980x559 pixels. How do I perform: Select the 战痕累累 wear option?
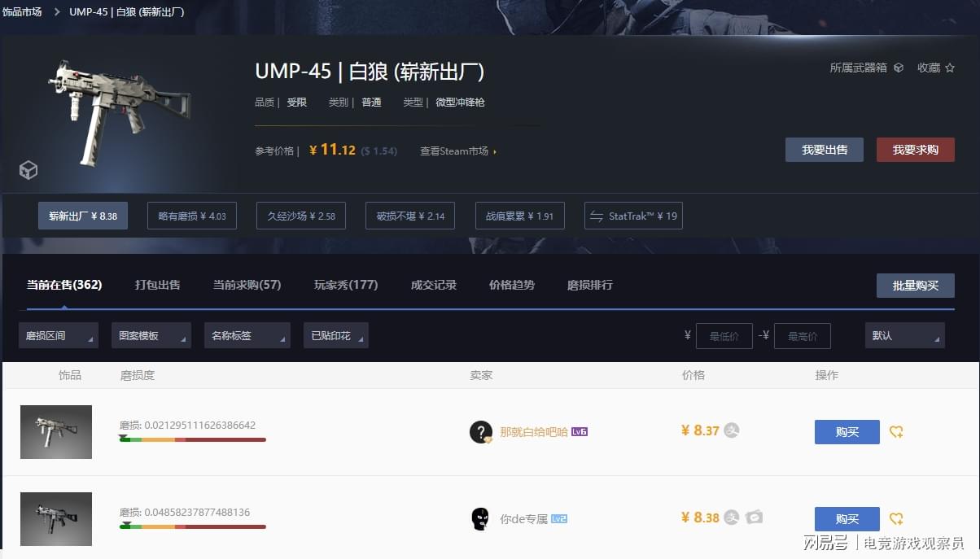pyautogui.click(x=520, y=216)
